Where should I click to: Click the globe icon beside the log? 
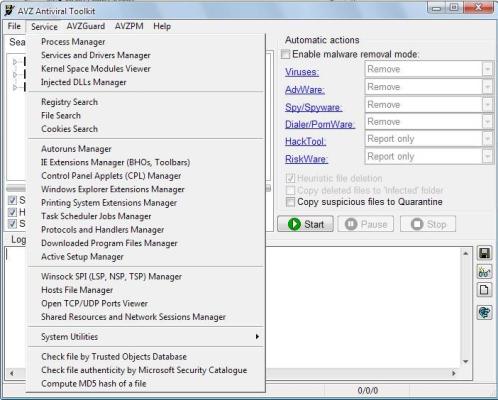(x=484, y=313)
